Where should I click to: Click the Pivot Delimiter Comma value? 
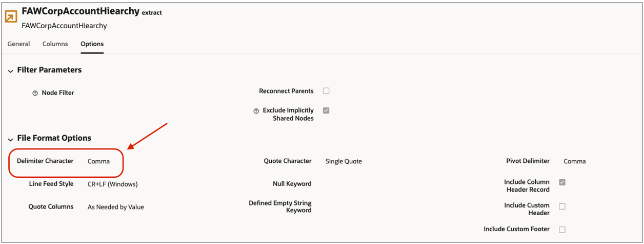pyautogui.click(x=574, y=161)
